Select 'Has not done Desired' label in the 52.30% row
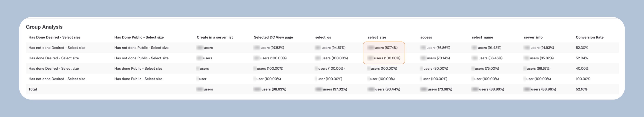Image resolution: width=644 pixels, height=117 pixels. 57,48
